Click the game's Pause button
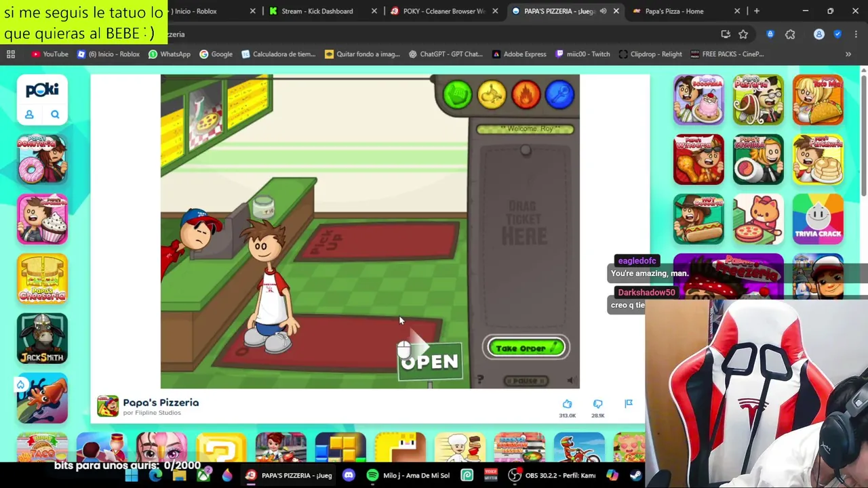Viewport: 868px width, 488px height. coord(526,381)
